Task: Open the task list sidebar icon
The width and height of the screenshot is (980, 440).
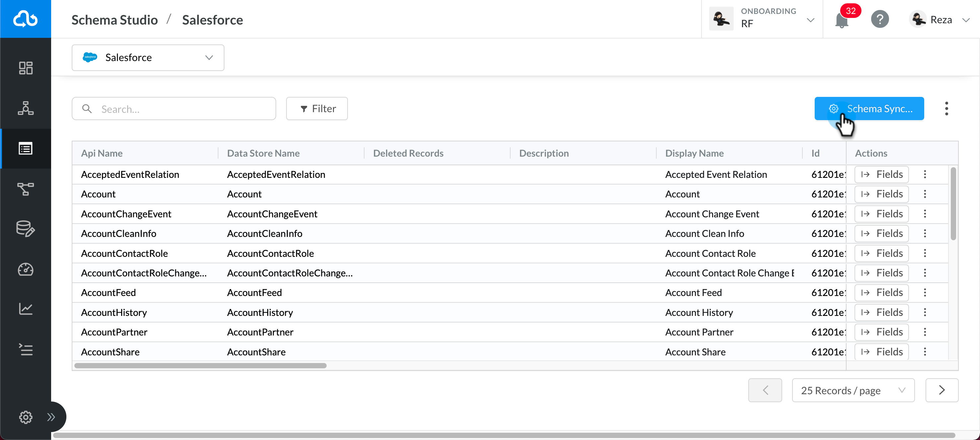Action: [26, 349]
